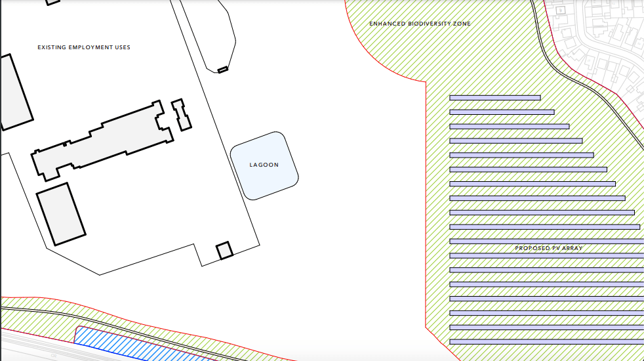This screenshot has width=644, height=361.
Task: Click the long irregular central building outline
Action: click(x=98, y=143)
